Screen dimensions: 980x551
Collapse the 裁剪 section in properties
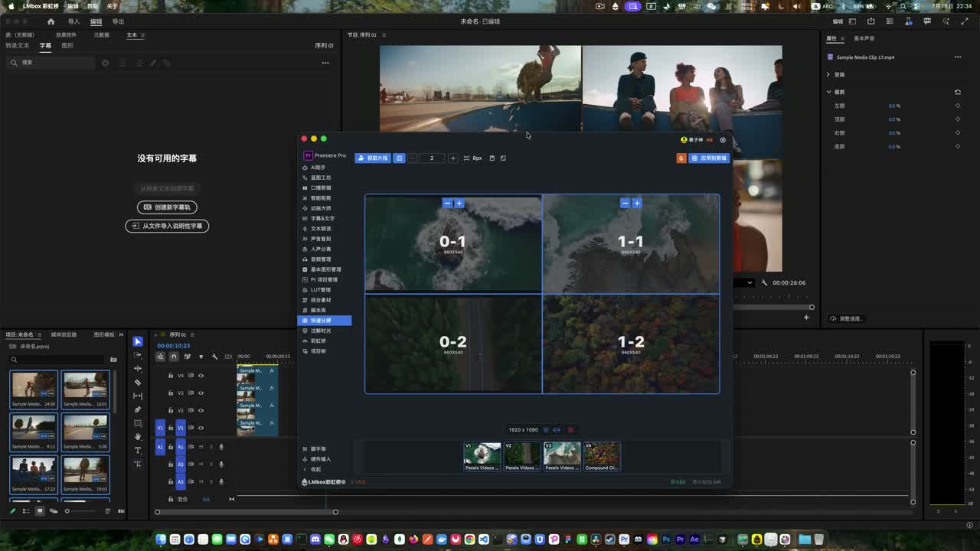[828, 92]
